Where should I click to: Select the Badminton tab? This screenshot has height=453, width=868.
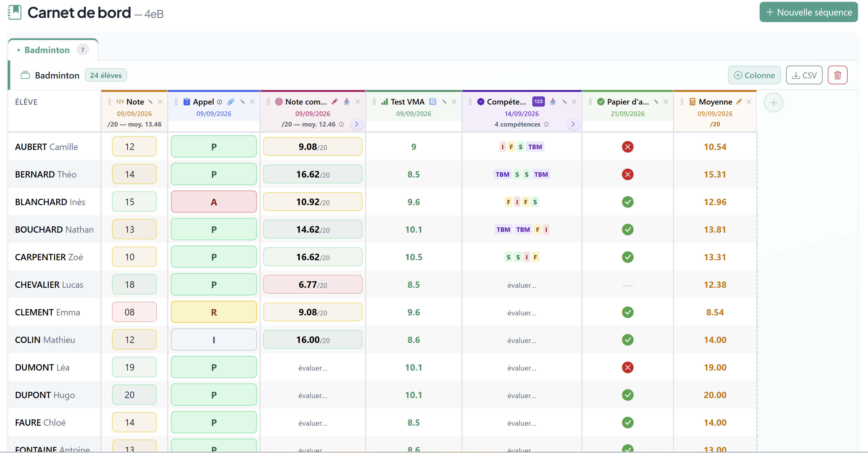click(x=53, y=50)
